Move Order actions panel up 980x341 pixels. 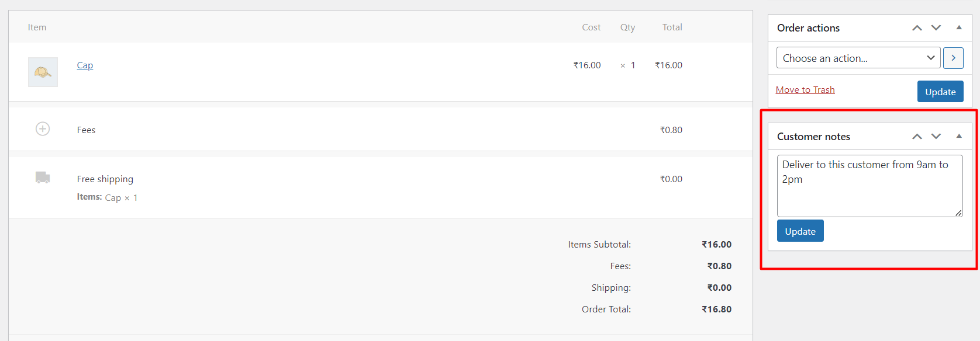(x=917, y=28)
